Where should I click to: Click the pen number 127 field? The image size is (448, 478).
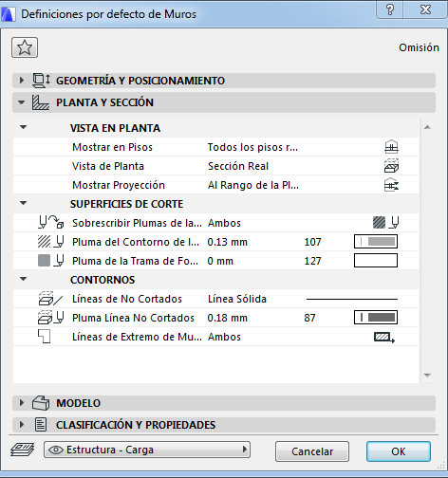tap(312, 261)
